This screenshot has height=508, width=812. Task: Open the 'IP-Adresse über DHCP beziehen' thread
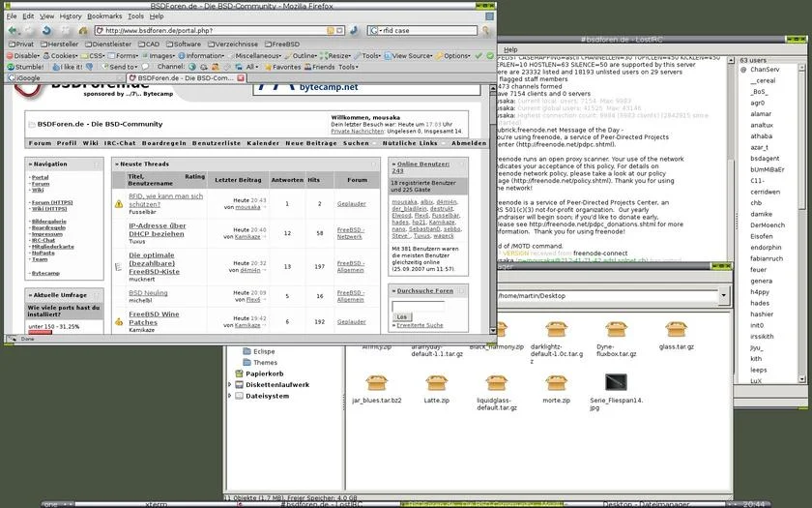click(x=157, y=229)
